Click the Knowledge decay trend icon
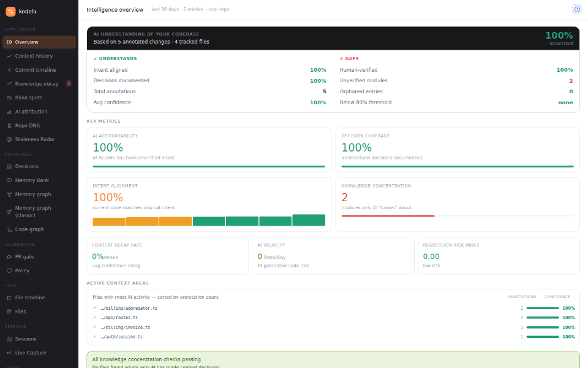This screenshot has height=368, width=588. tap(9, 84)
